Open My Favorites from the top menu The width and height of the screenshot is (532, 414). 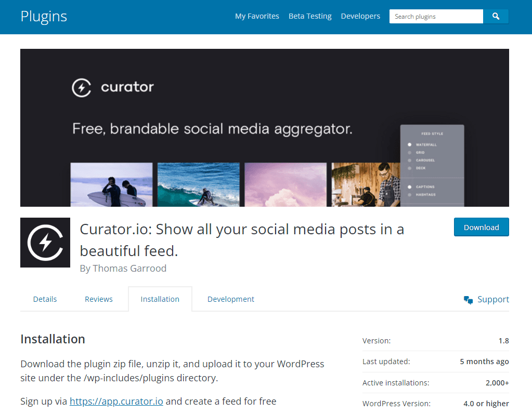(257, 16)
